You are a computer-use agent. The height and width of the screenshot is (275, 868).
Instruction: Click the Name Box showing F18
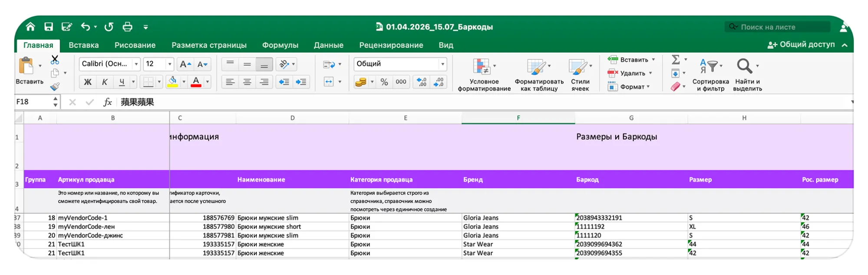coord(34,102)
